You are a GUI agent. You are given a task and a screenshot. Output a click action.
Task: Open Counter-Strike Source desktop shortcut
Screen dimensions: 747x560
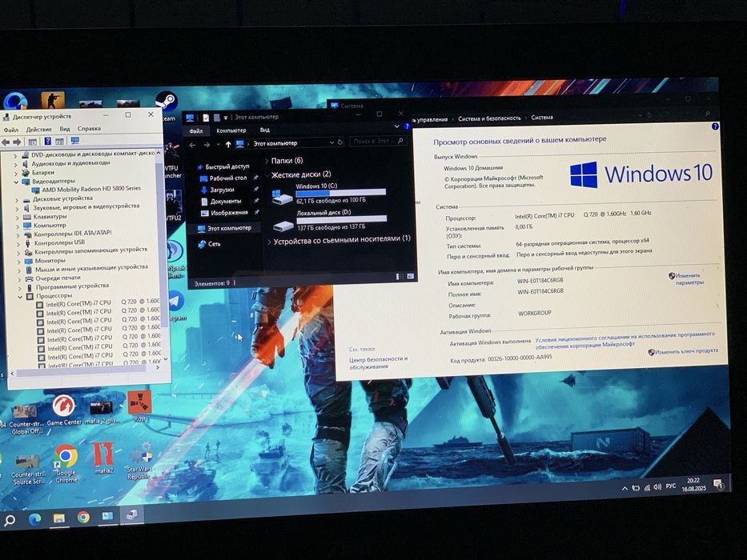coord(28,470)
